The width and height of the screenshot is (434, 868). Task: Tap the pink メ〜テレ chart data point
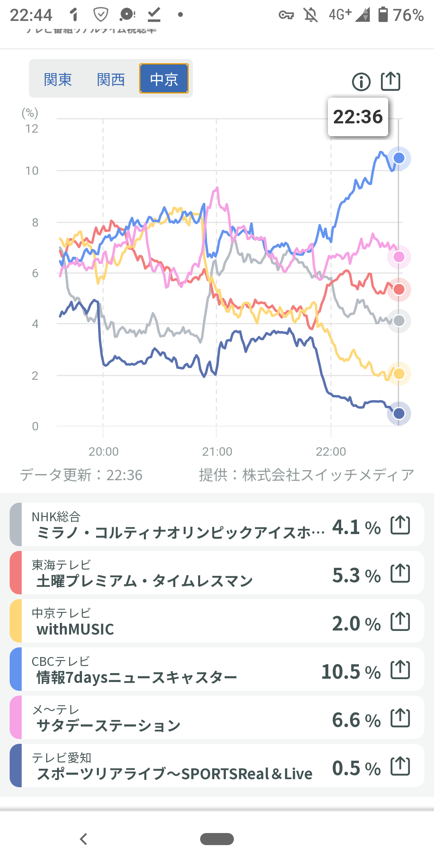(x=399, y=257)
